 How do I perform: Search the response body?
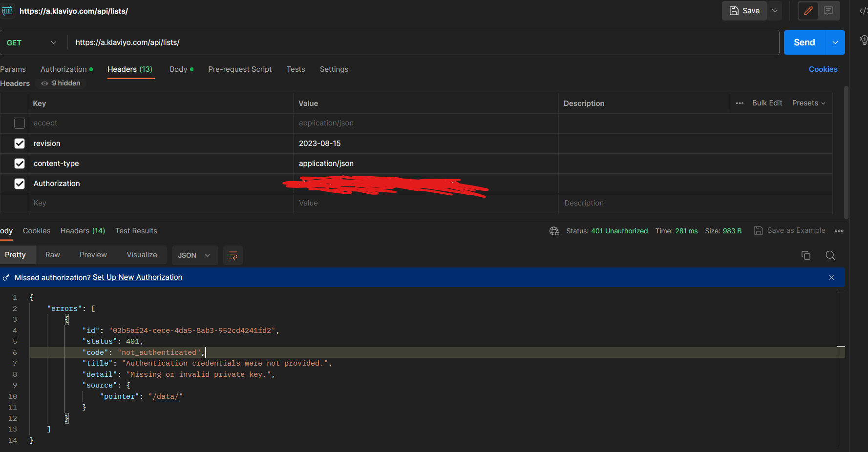click(830, 255)
